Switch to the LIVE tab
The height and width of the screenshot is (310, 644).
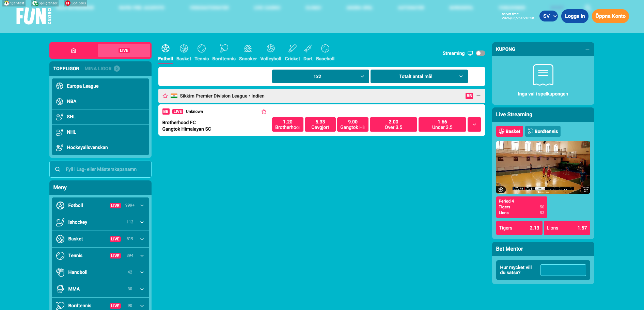(124, 50)
